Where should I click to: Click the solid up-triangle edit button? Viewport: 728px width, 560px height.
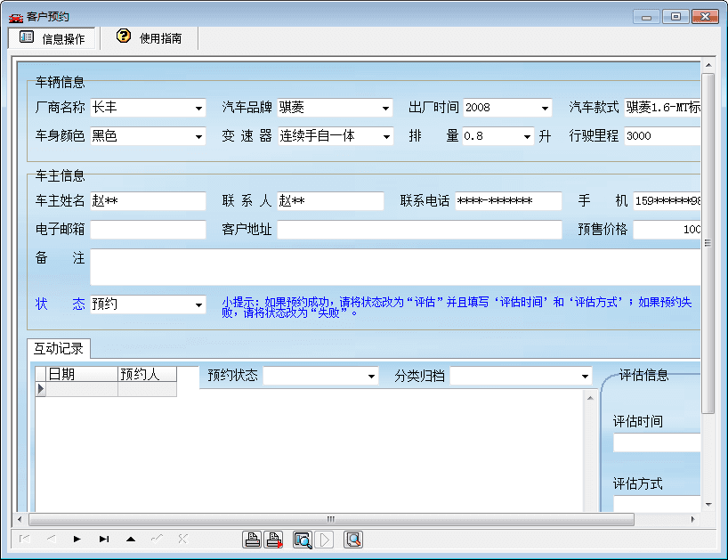pyautogui.click(x=131, y=539)
